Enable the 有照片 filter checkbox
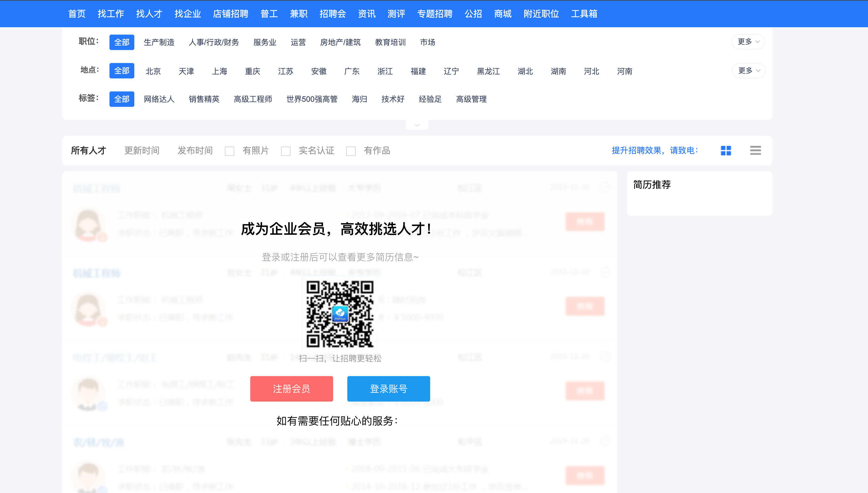Screen dimensions: 868x493 pos(230,151)
